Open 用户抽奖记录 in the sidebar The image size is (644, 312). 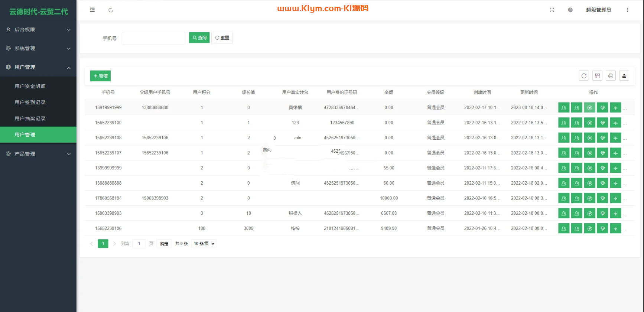tap(38, 118)
